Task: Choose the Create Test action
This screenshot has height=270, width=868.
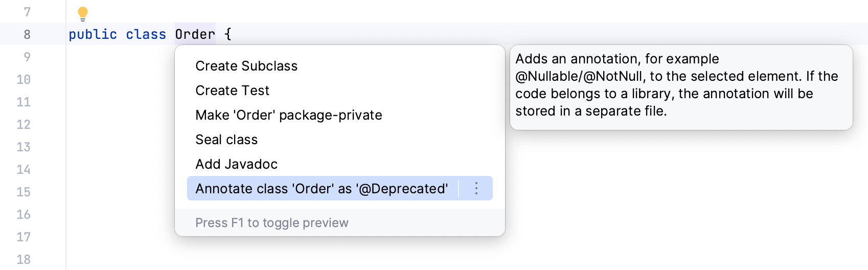Action: pos(232,91)
